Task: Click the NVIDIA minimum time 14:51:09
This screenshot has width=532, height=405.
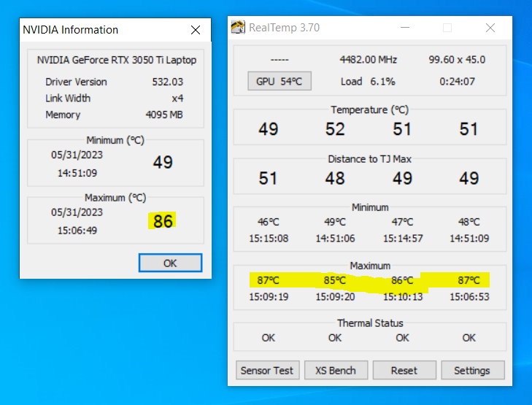Action: 77,173
